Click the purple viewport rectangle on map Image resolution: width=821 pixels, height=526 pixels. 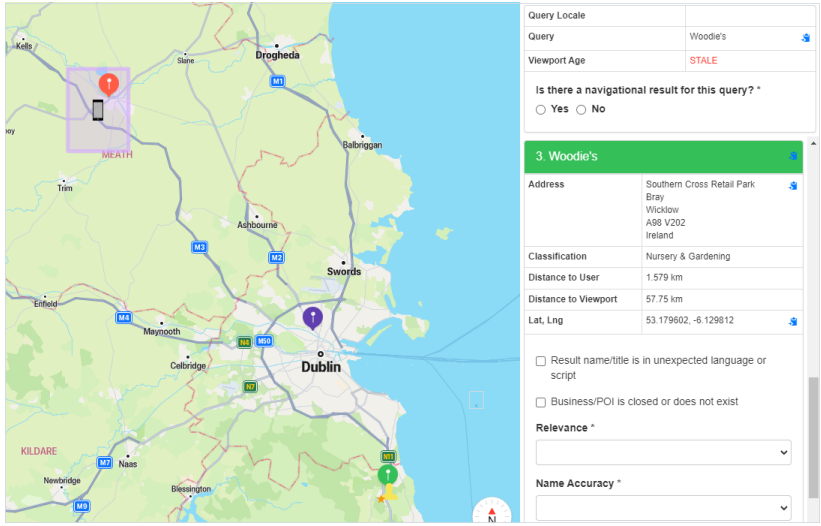pos(98,110)
